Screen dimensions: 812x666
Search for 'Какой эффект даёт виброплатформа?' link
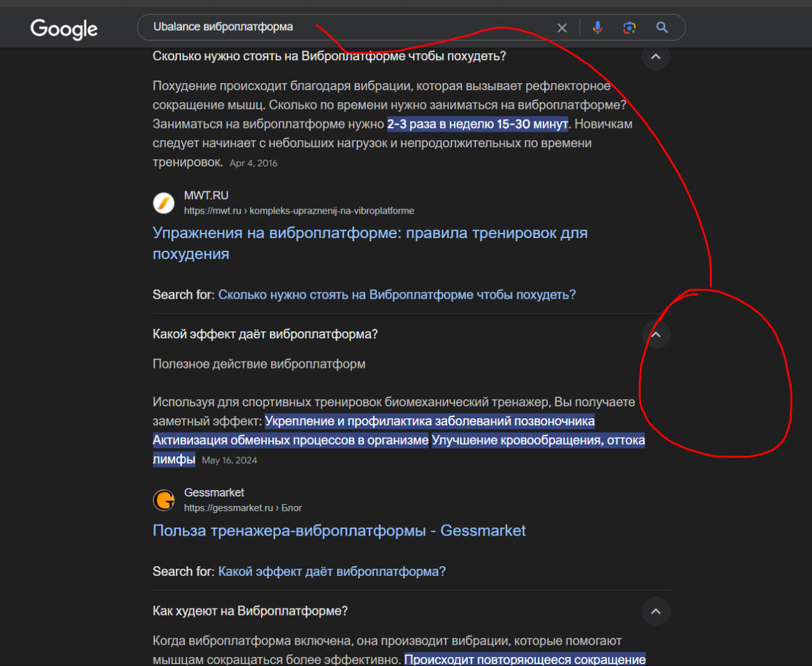(x=332, y=571)
